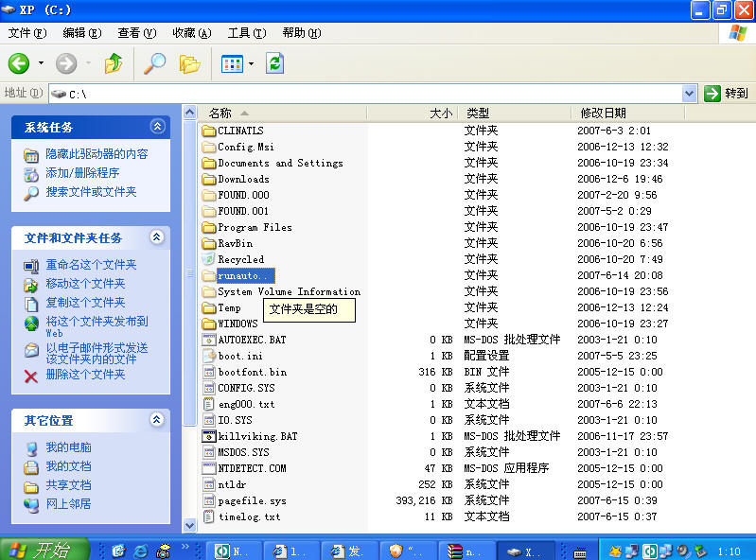Open Back button history dropdown arrow
Screen dimensions: 756x560
pos(41,63)
